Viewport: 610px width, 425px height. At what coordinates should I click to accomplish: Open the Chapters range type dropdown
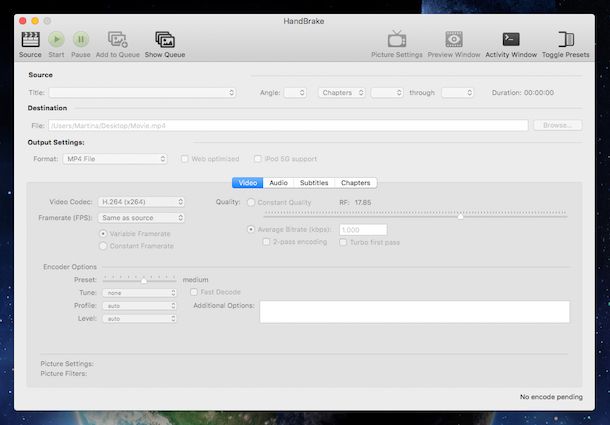pyautogui.click(x=342, y=93)
